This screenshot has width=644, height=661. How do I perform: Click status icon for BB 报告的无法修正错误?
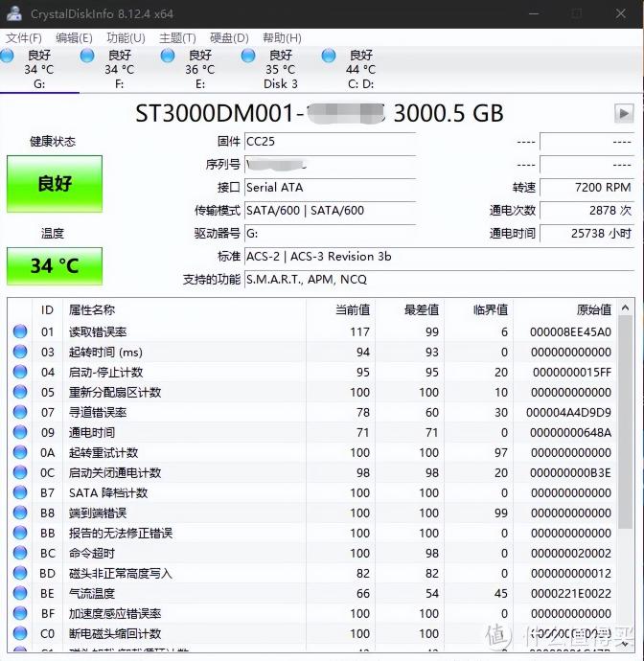point(20,533)
